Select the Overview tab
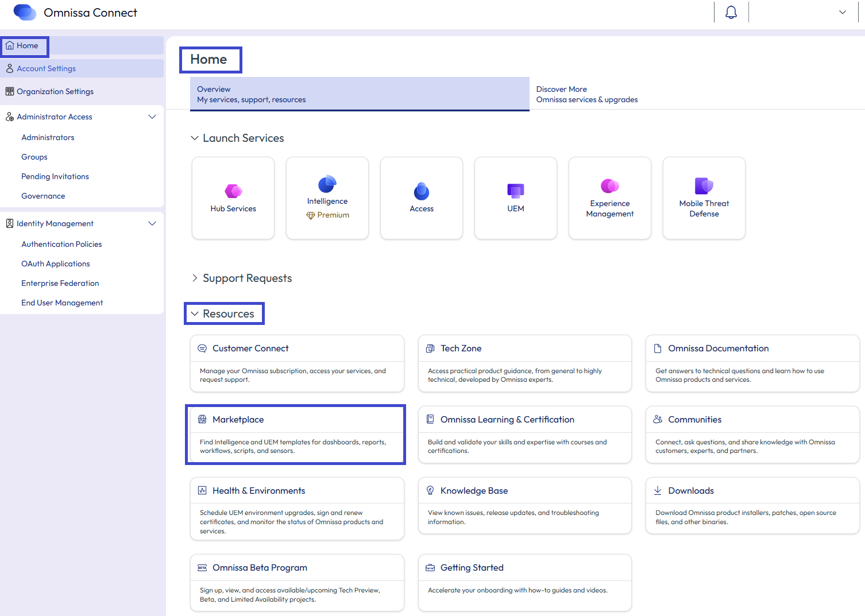The width and height of the screenshot is (865, 616). point(360,94)
